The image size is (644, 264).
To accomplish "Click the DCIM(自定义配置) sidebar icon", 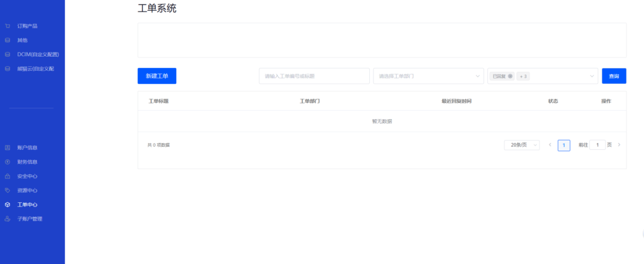I will [x=8, y=54].
